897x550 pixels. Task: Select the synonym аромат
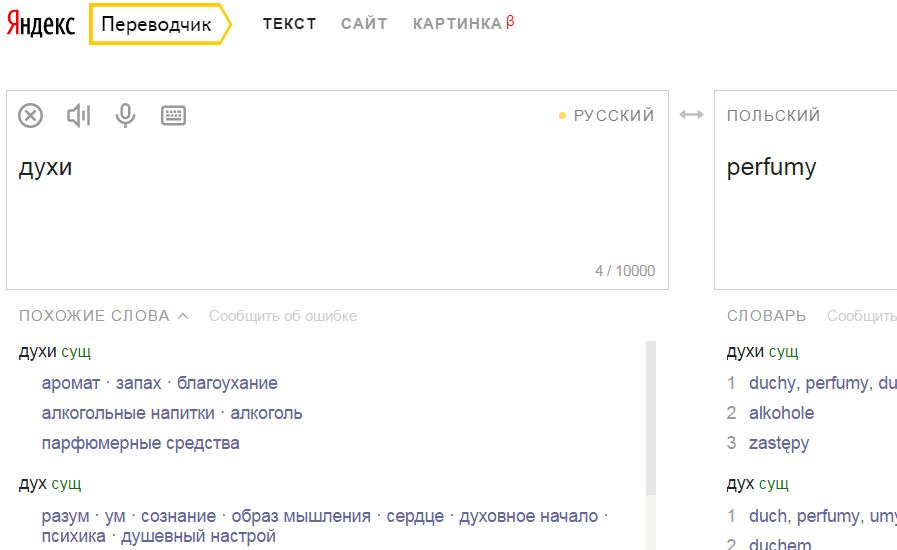point(71,383)
